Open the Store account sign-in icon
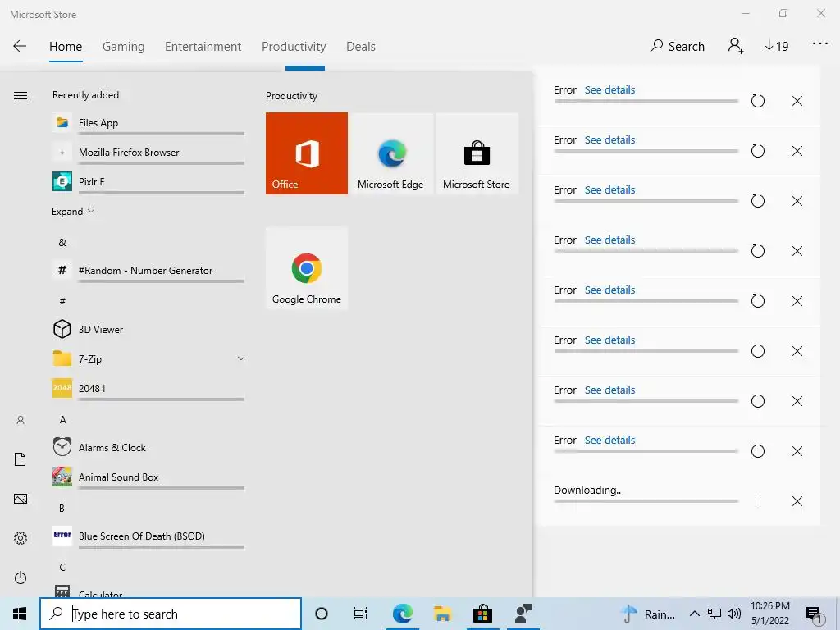Screen dimensions: 840x630 pyautogui.click(x=736, y=46)
